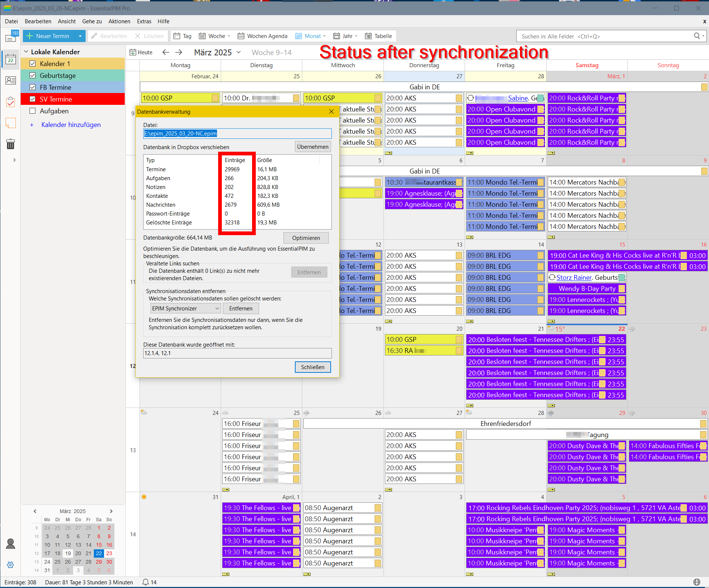
Task: Go to previous month arrow
Action: click(166, 52)
